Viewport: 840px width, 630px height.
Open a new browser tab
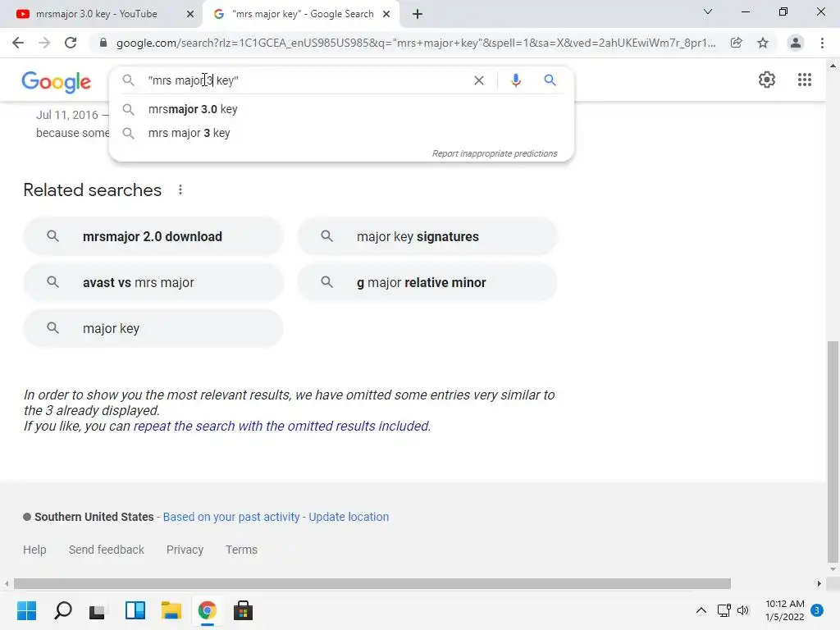(x=418, y=14)
